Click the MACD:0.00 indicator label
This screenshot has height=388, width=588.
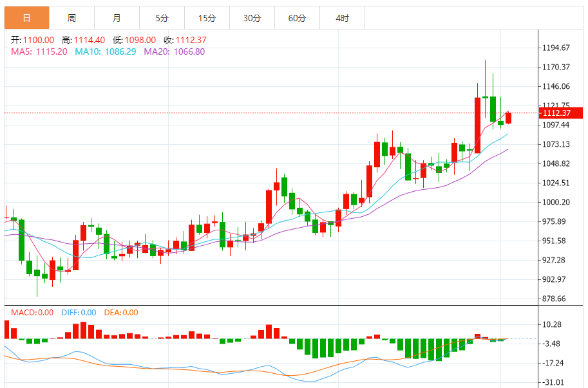tap(32, 312)
